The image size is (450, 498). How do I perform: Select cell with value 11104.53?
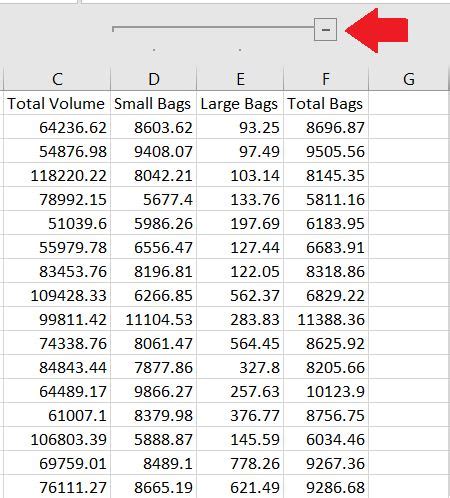point(154,319)
